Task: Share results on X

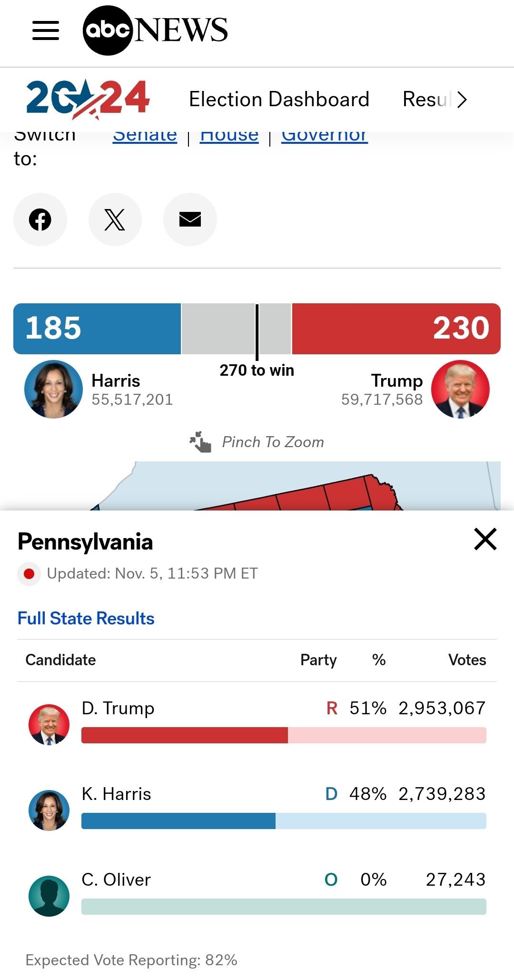Action: [115, 220]
